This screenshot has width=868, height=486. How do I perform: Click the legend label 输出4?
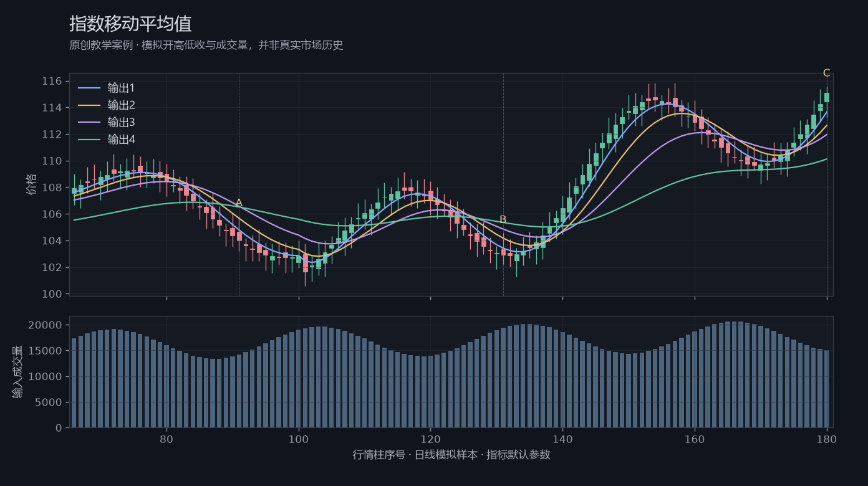click(x=121, y=140)
